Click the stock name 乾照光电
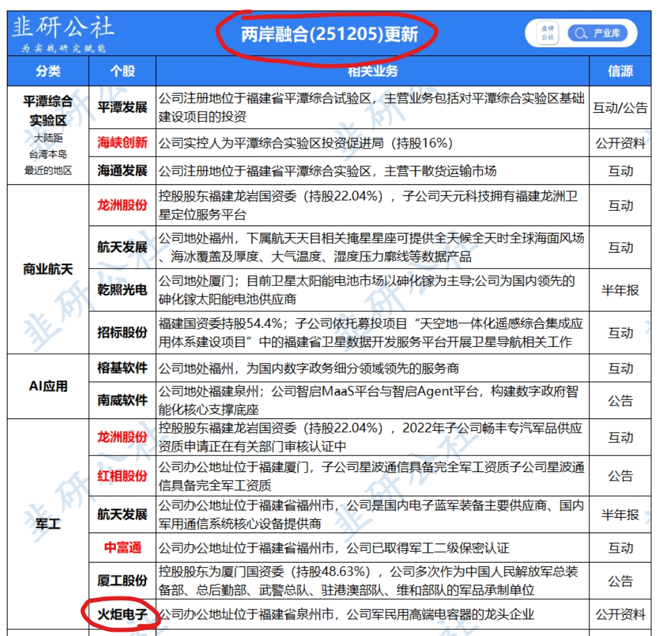The width and height of the screenshot is (672, 636). pos(123,290)
